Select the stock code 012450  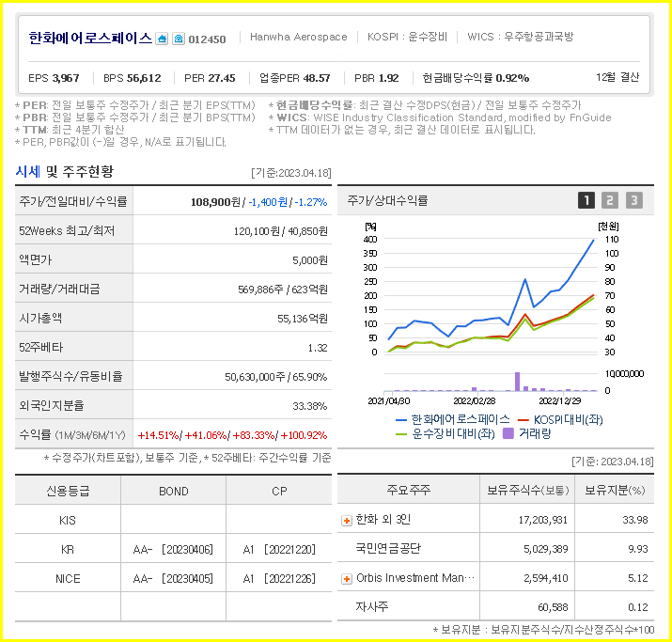pos(207,39)
